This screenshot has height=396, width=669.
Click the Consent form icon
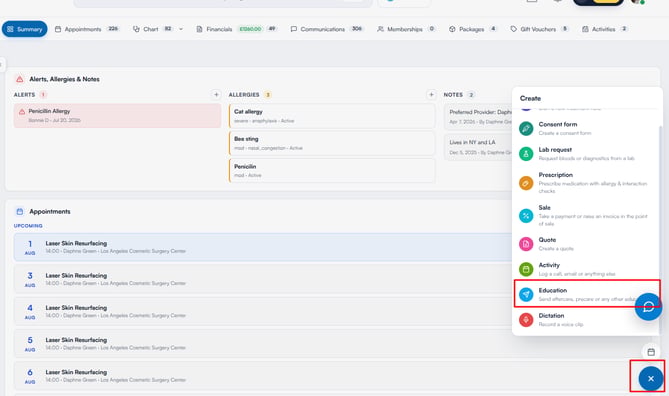tap(526, 128)
